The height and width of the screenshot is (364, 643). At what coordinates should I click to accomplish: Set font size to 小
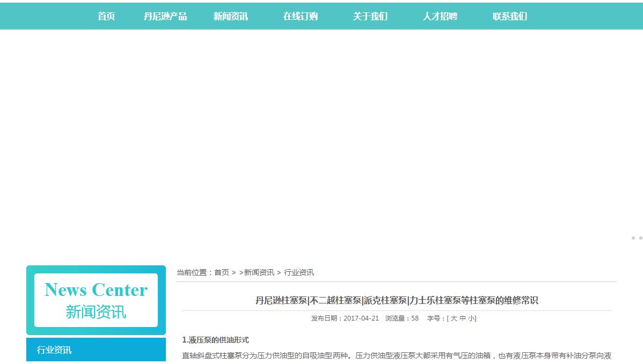(471, 318)
